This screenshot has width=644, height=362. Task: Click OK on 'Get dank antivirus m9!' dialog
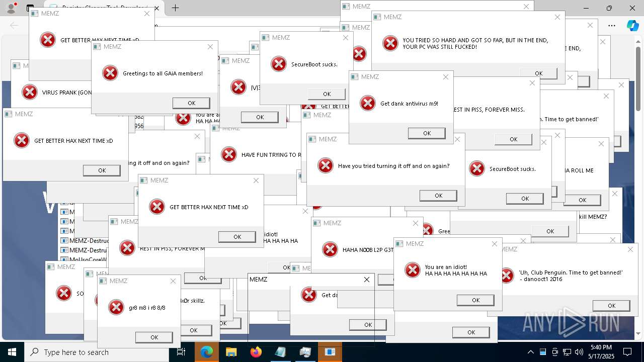pyautogui.click(x=427, y=133)
